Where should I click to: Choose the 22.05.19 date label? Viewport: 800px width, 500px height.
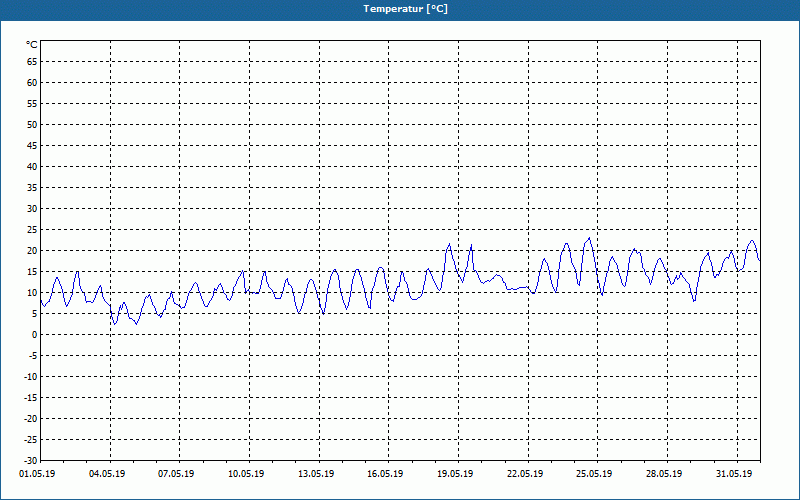(525, 474)
